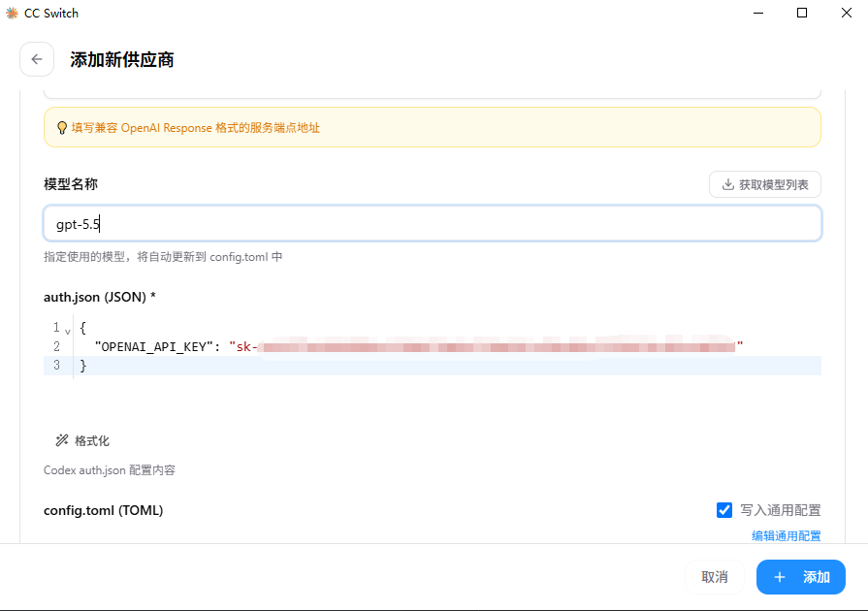Go back using the arrow button

37,59
